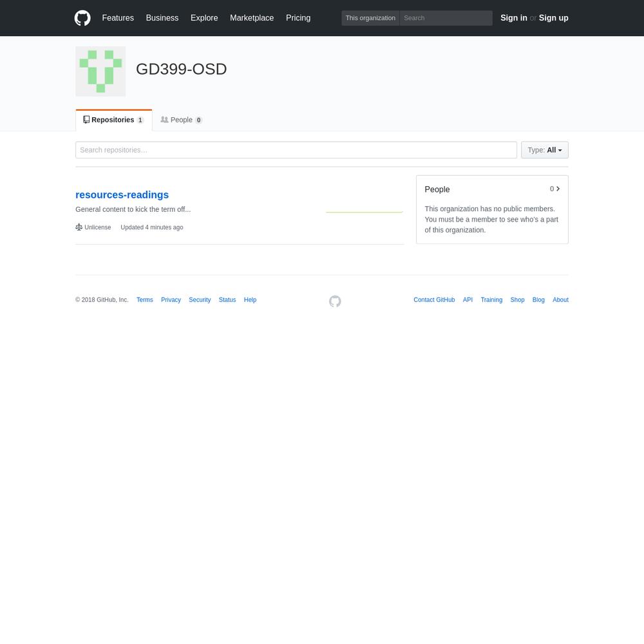
Task: Click the Sign up link
Action: 553,18
